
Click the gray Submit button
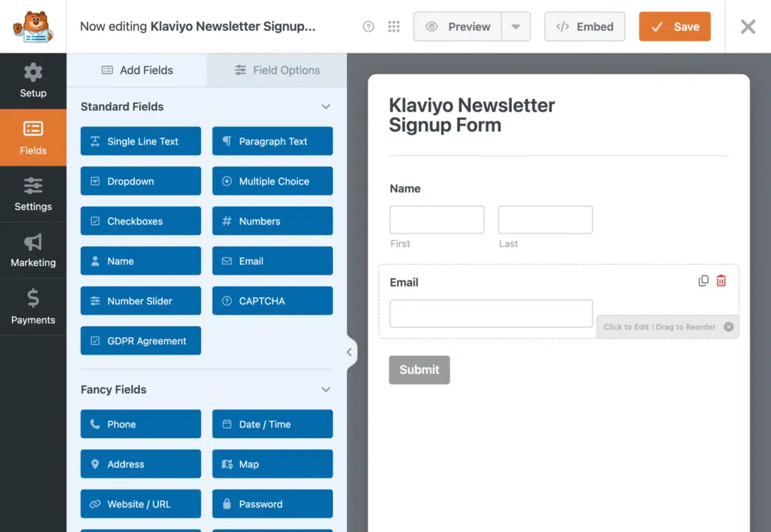click(x=419, y=370)
